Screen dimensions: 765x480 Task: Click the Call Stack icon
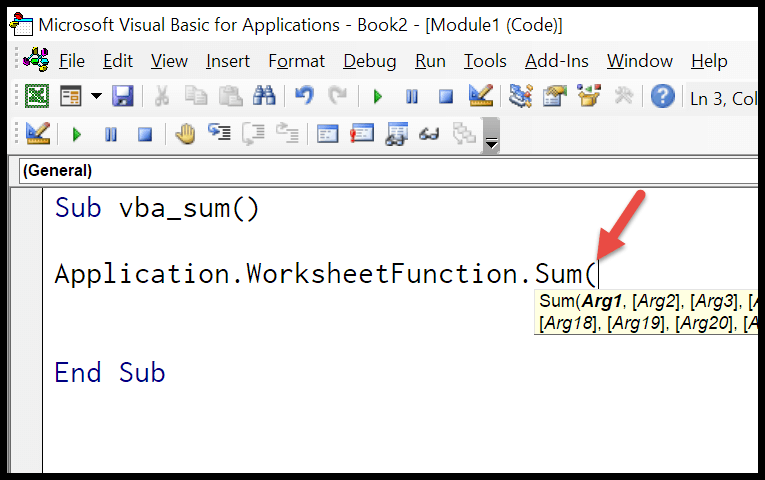pos(464,133)
